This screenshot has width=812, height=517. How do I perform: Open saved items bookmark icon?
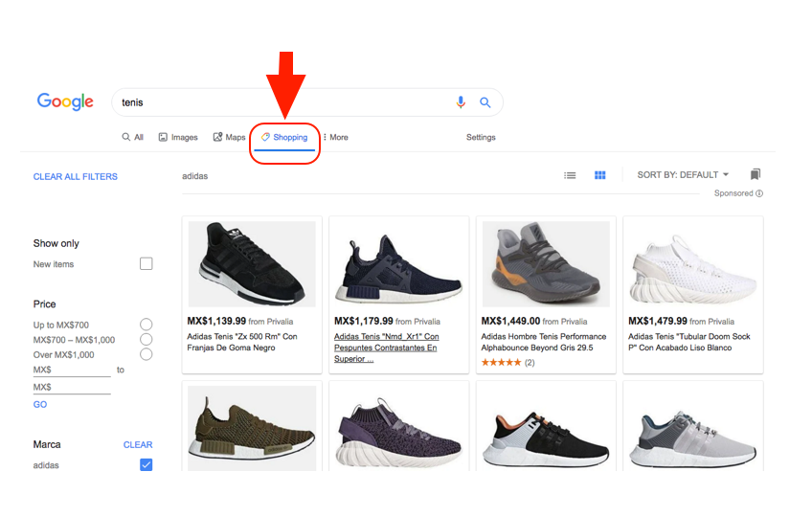756,174
